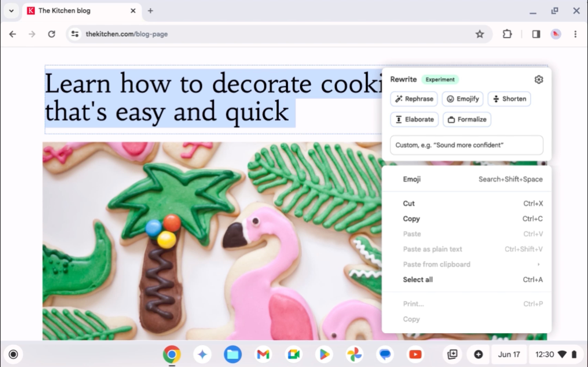Open the Rewrite settings gear
Image resolution: width=588 pixels, height=367 pixels.
pos(538,80)
